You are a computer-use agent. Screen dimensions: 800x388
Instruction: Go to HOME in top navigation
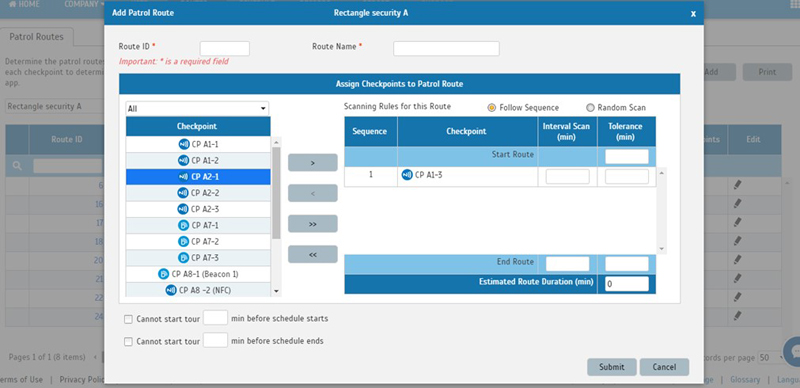[24, 4]
